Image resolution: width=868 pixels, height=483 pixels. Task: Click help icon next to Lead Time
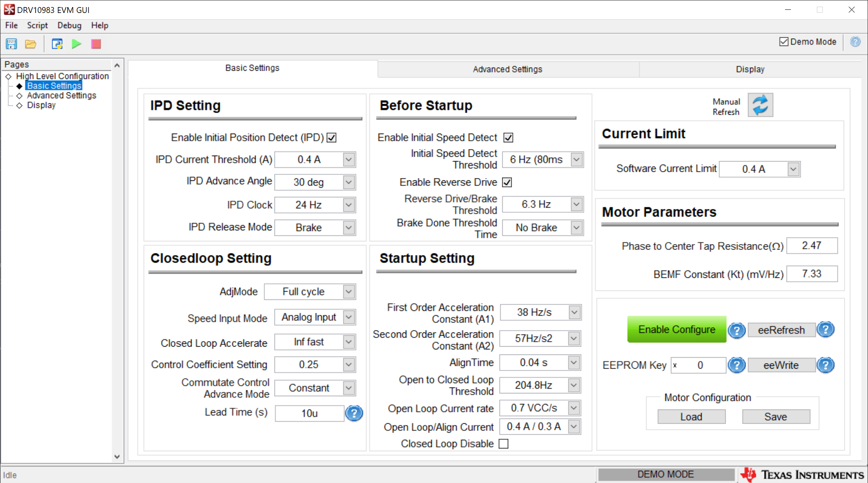[x=354, y=413]
